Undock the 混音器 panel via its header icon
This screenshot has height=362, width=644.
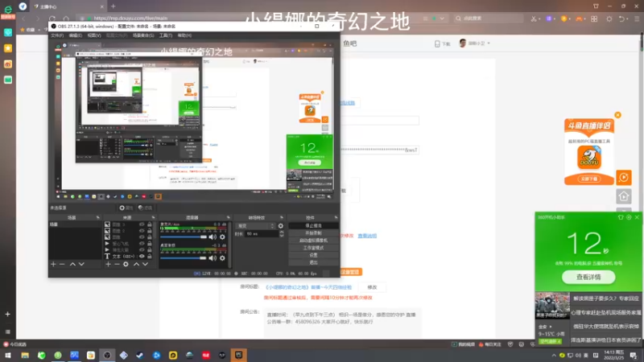(229, 217)
